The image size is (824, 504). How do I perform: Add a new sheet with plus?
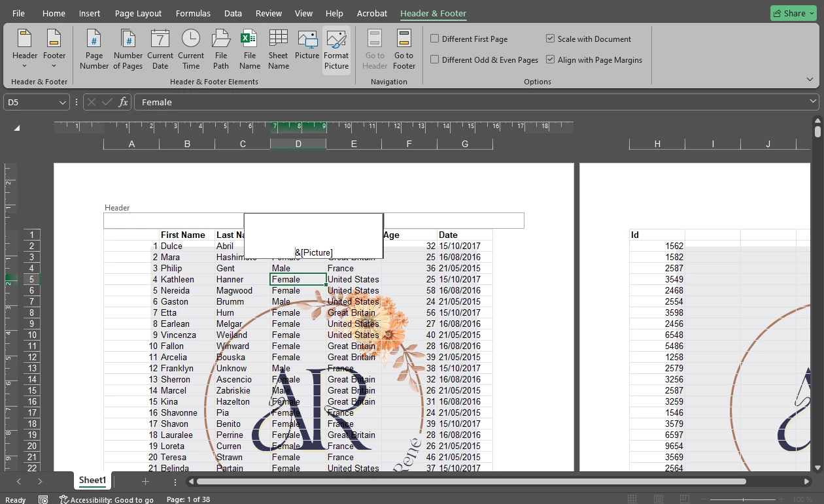(145, 482)
